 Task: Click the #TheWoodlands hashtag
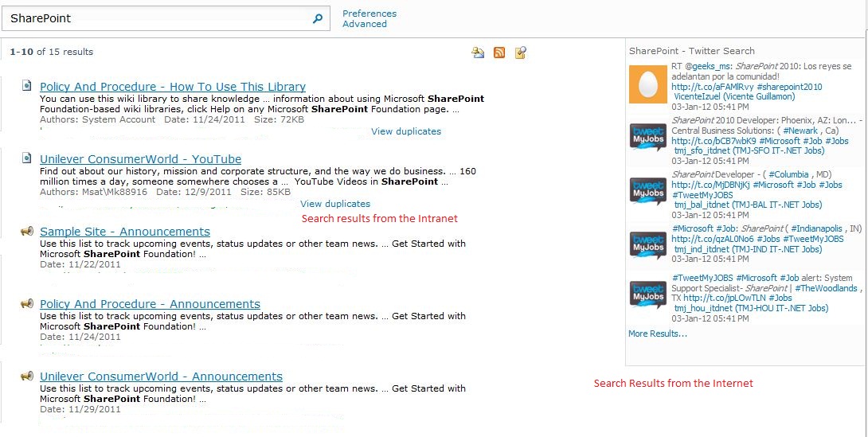[826, 288]
